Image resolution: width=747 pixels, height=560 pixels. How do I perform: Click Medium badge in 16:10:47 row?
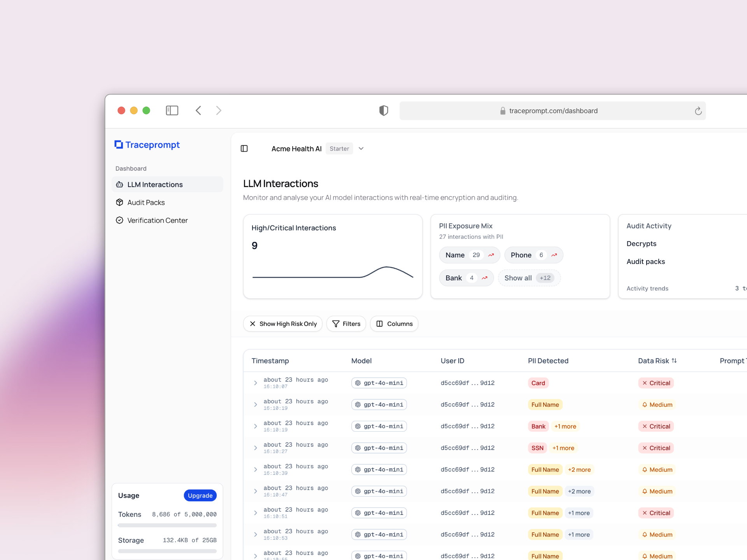tap(657, 492)
